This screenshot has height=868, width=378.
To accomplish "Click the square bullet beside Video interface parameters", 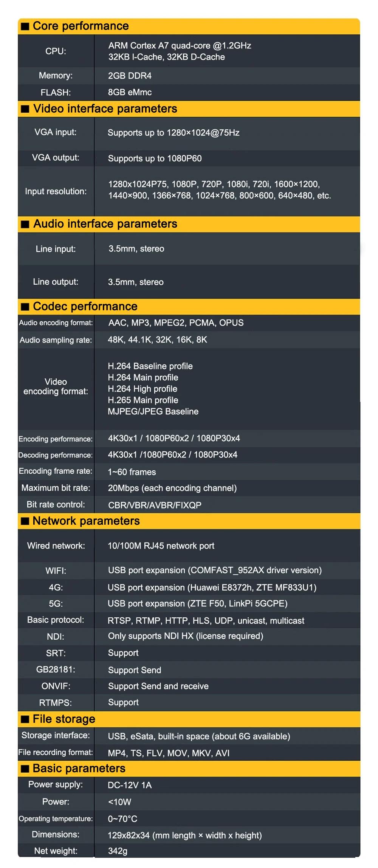I will coord(25,109).
